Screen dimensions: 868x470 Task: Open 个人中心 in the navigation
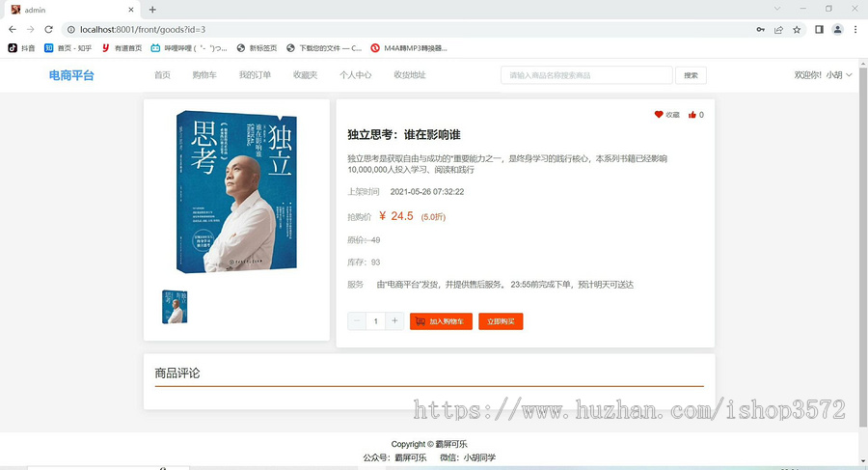pyautogui.click(x=355, y=75)
